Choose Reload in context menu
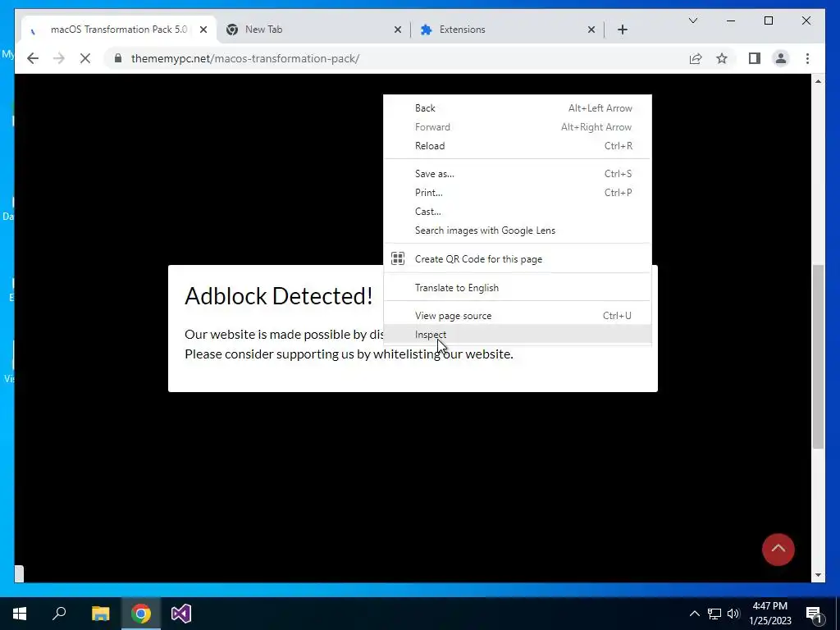840x630 pixels. point(518,146)
